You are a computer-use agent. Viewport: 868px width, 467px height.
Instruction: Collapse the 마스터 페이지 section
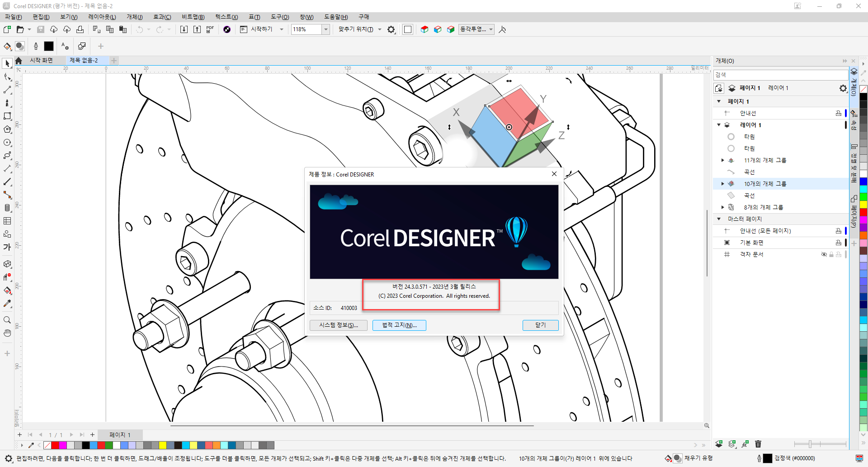click(719, 219)
